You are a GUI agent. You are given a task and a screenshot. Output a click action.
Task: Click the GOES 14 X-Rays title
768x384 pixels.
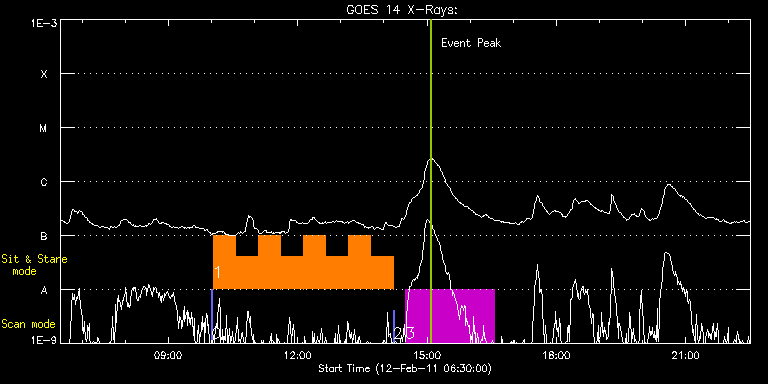pyautogui.click(x=402, y=10)
